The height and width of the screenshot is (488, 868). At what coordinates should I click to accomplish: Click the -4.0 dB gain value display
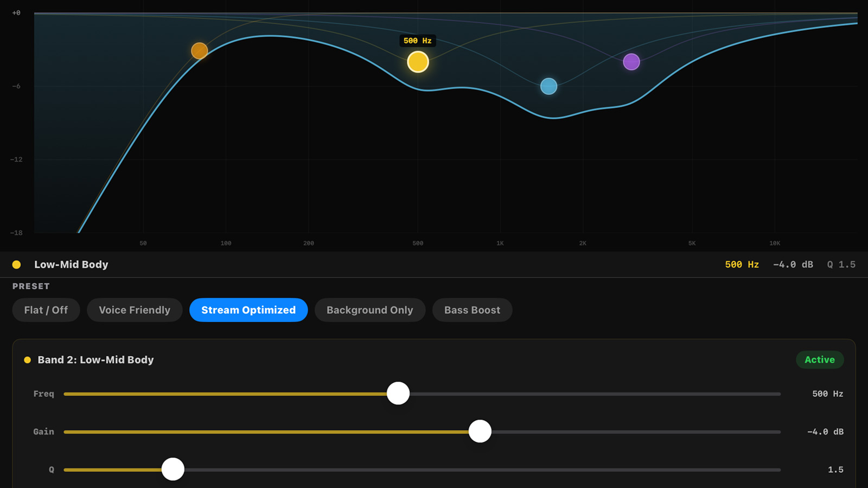[793, 265]
